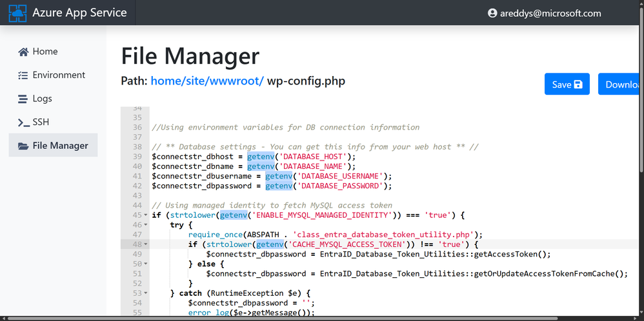Go to the Logs section
Viewport: 644px width, 321px height.
(53, 99)
